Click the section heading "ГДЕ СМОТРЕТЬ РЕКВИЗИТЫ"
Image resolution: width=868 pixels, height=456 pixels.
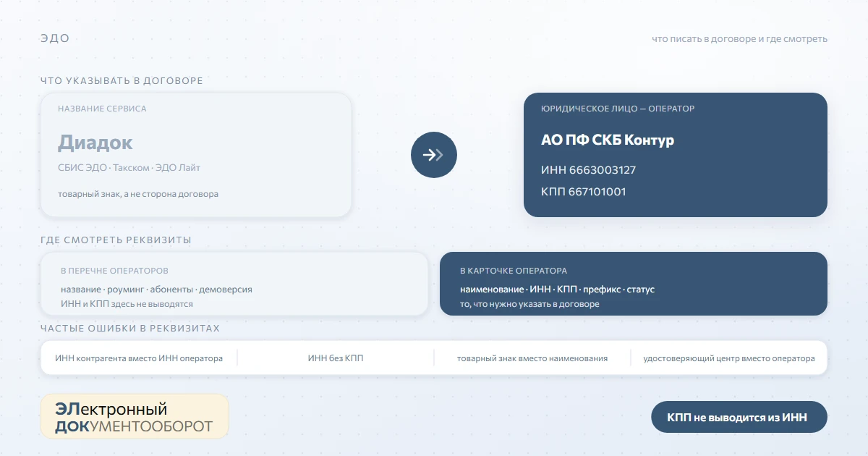click(x=116, y=240)
